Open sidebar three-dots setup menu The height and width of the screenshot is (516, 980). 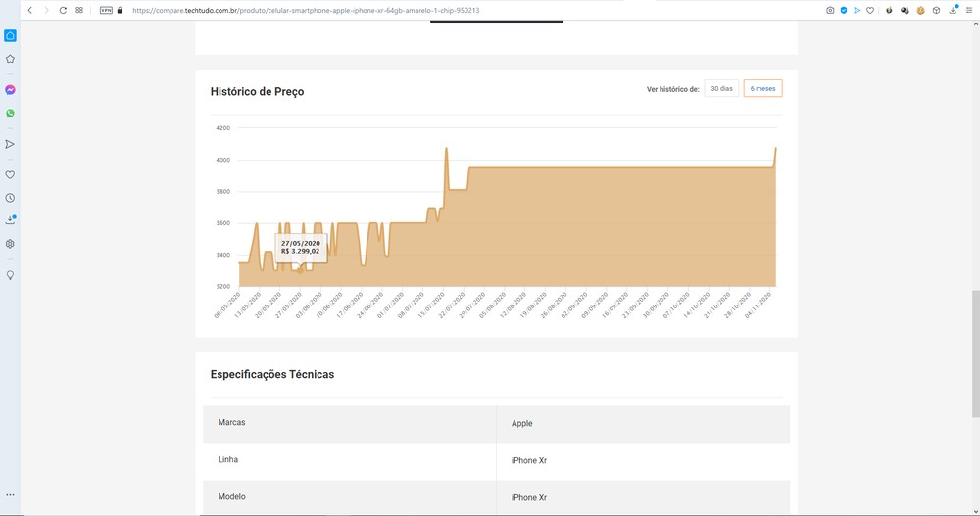[10, 495]
